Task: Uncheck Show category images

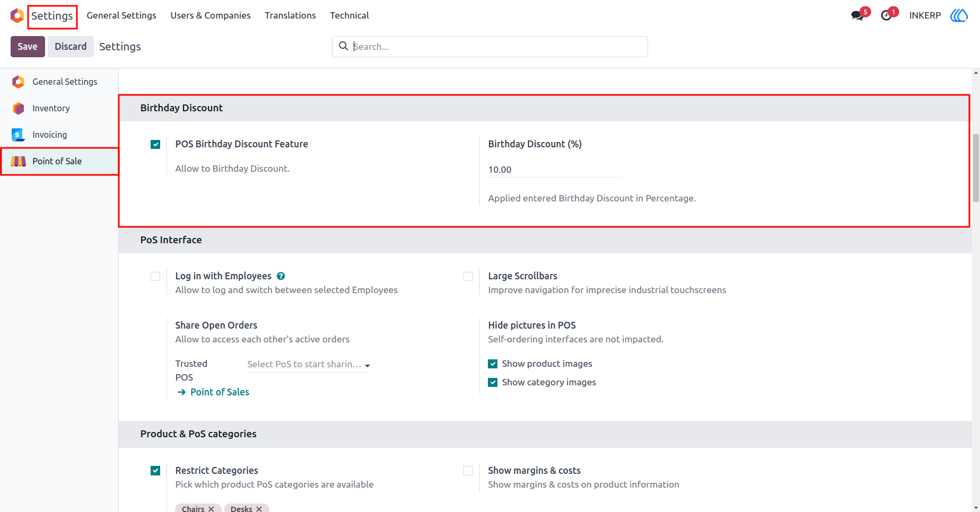Action: 493,382
